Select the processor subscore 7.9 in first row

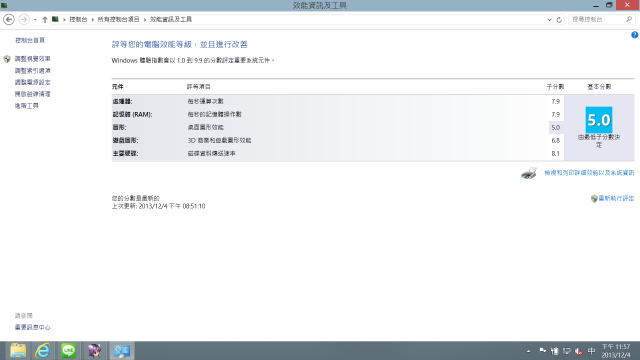556,102
